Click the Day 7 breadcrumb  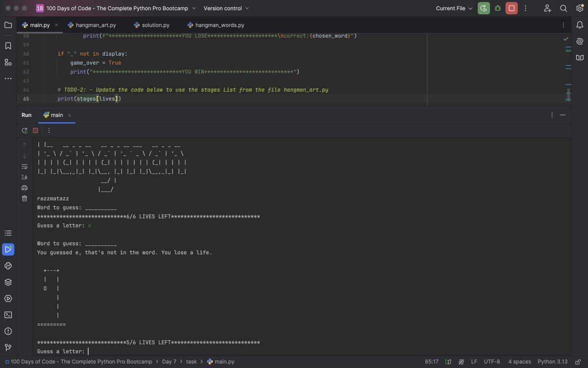tap(169, 362)
